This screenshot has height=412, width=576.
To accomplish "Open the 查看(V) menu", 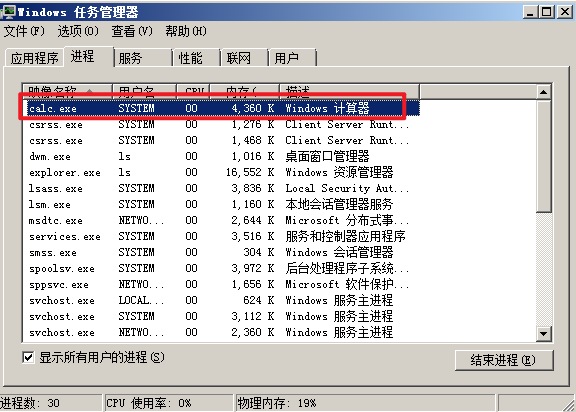I will 132,31.
